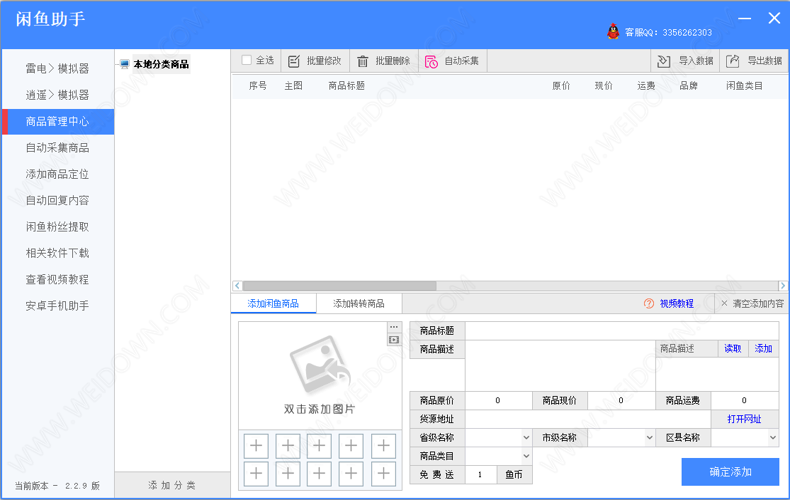Close the 闲鱼助手 window
The width and height of the screenshot is (790, 500).
click(x=774, y=18)
